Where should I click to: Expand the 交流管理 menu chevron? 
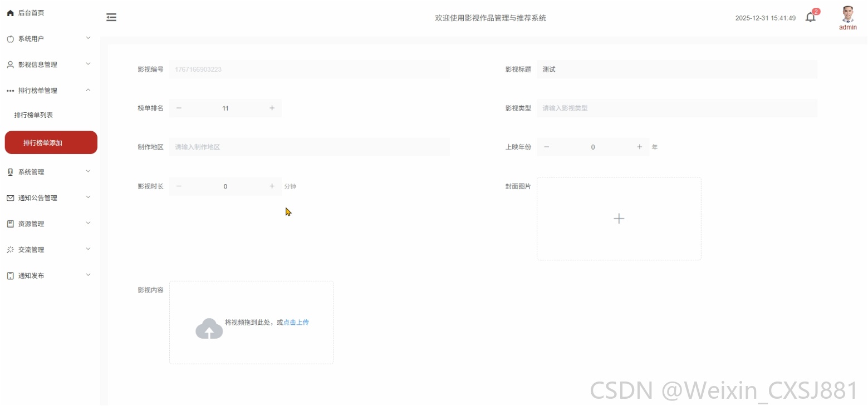[x=88, y=249]
